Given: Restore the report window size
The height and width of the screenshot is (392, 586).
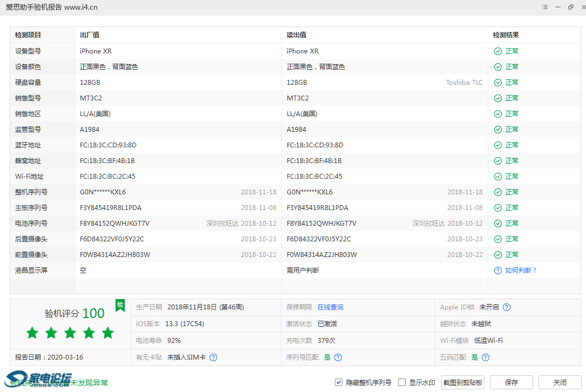Looking at the screenshot, I should click(571, 7).
